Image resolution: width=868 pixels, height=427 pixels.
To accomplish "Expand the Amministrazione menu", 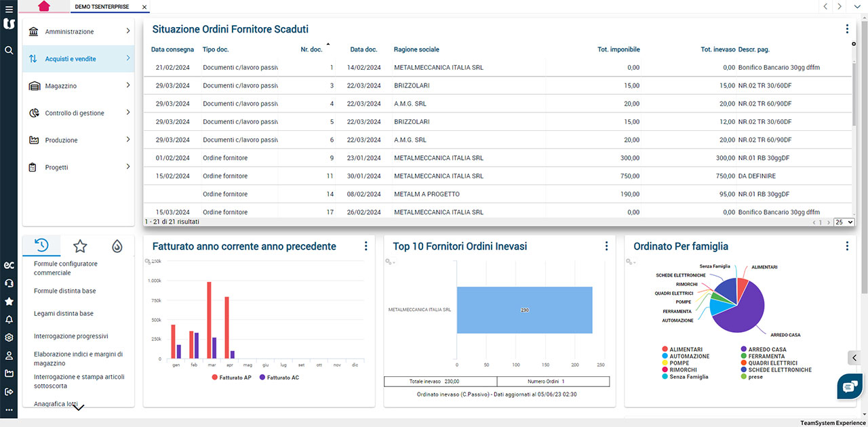I will (79, 32).
